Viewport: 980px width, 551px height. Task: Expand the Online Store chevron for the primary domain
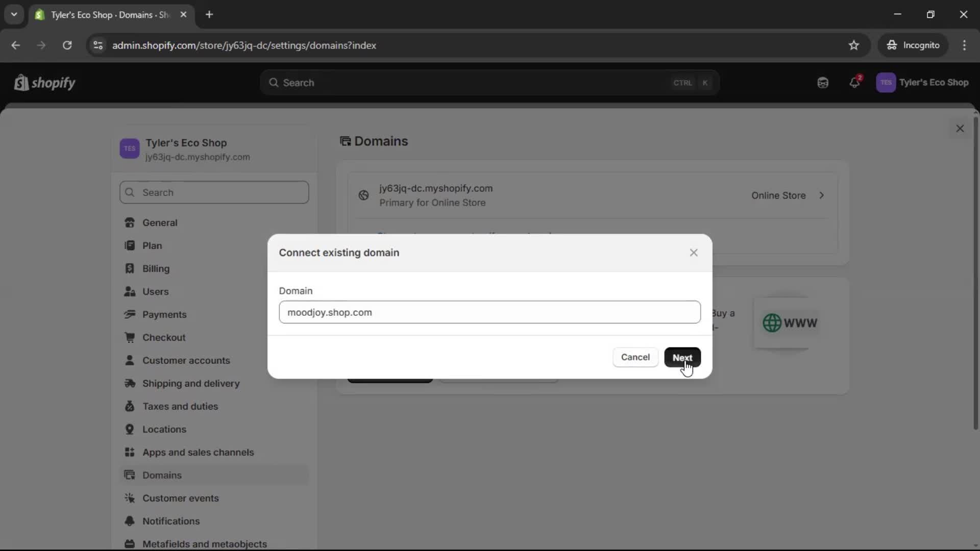click(822, 195)
